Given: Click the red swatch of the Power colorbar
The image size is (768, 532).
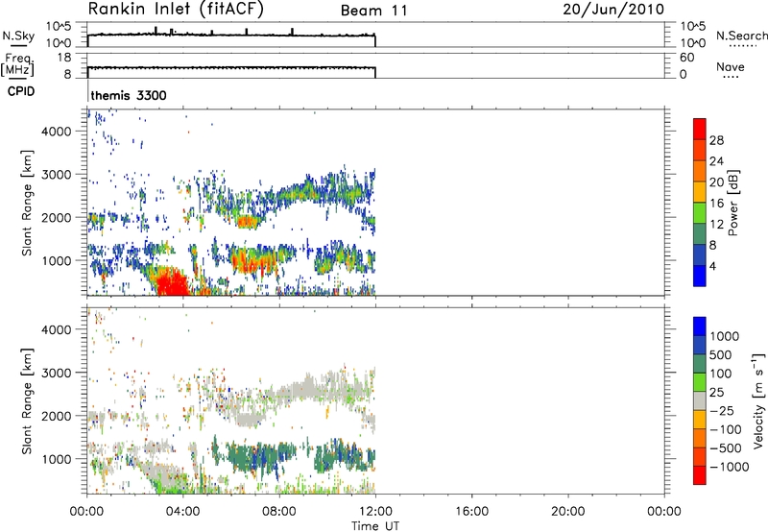Looking at the screenshot, I should coord(700,129).
